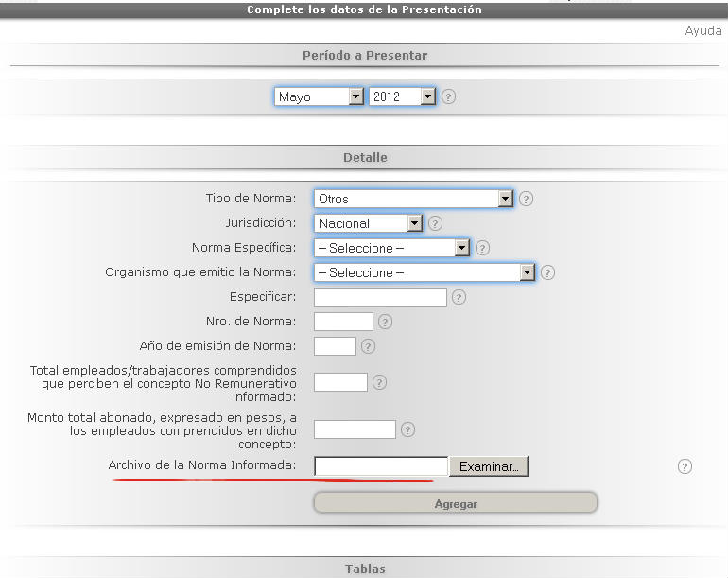
Task: Click the Nro. de Norma label
Action: (251, 322)
